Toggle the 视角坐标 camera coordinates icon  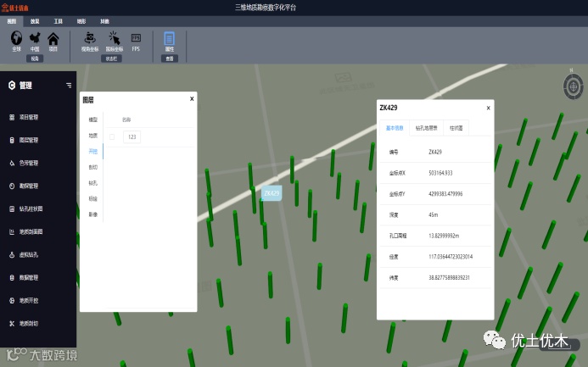click(90, 38)
